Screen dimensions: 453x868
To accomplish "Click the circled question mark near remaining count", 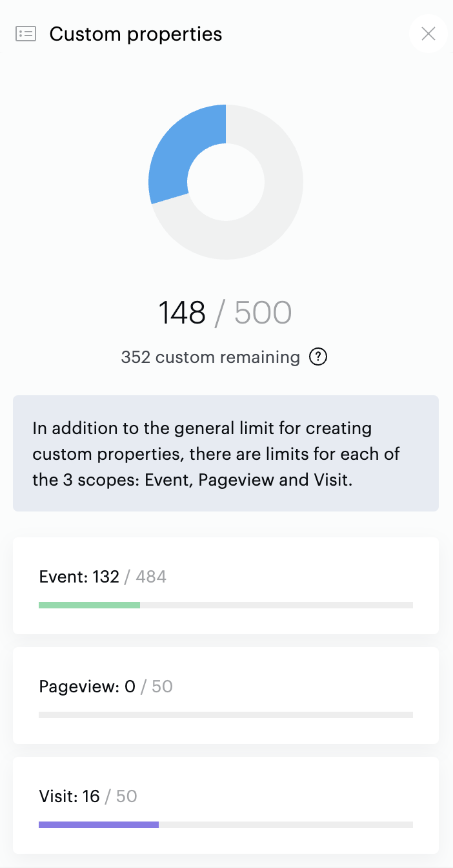I will pyautogui.click(x=317, y=356).
